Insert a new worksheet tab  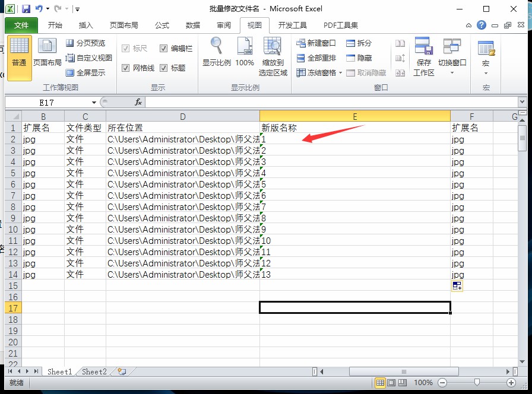[122, 371]
